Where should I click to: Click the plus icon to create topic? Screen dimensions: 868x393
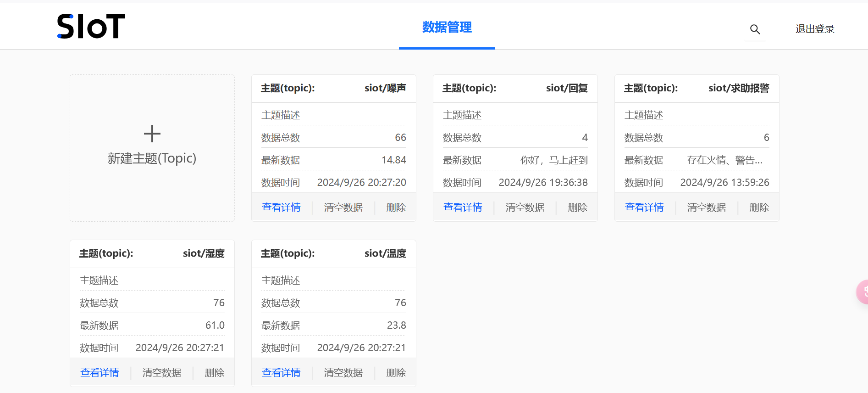(x=152, y=134)
